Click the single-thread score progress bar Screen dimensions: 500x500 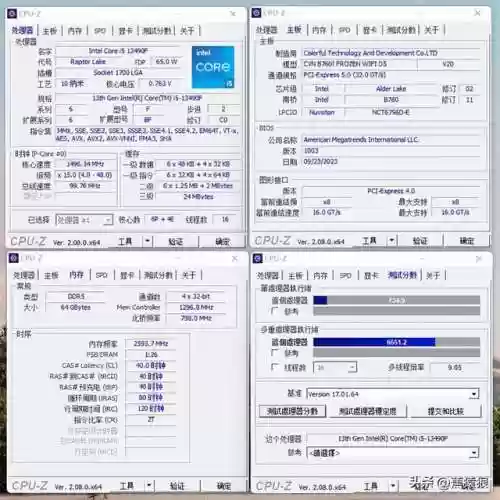pyautogui.click(x=397, y=300)
